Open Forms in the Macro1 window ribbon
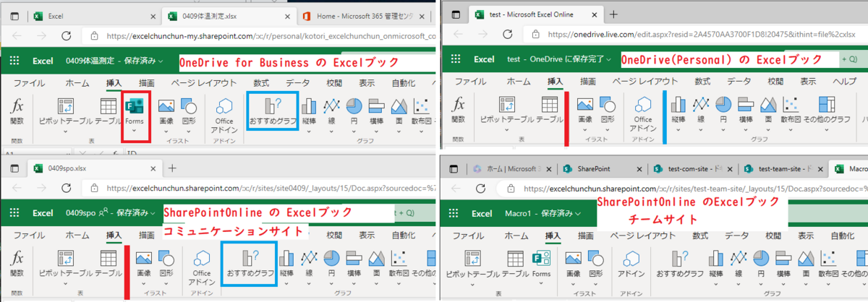 click(540, 264)
